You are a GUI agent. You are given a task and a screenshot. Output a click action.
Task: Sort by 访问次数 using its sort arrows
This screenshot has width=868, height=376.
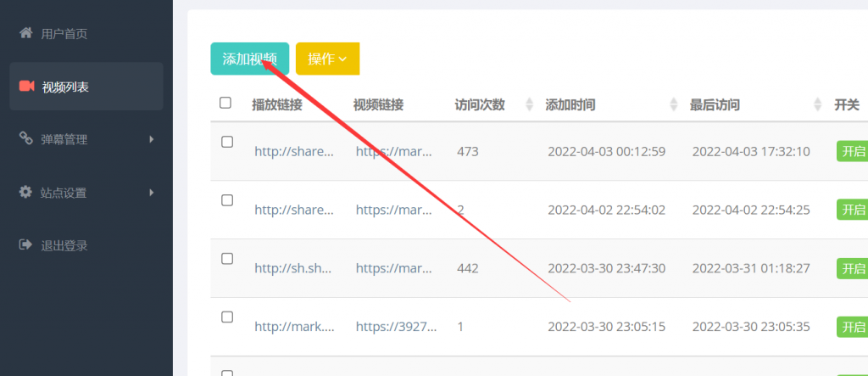529,104
